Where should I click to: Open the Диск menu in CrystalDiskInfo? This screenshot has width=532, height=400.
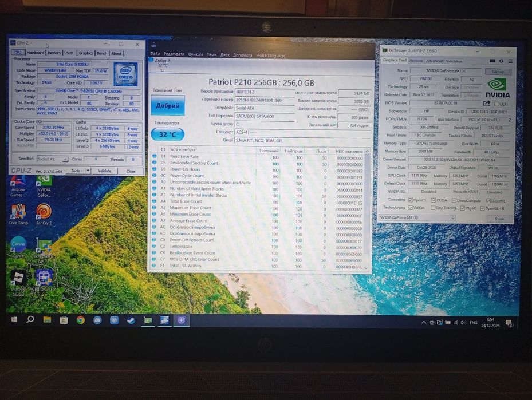coord(225,54)
